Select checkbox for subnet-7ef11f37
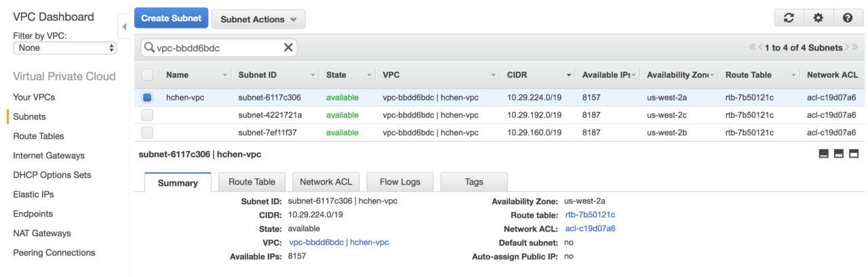Viewport: 868px width, 277px height. click(147, 133)
